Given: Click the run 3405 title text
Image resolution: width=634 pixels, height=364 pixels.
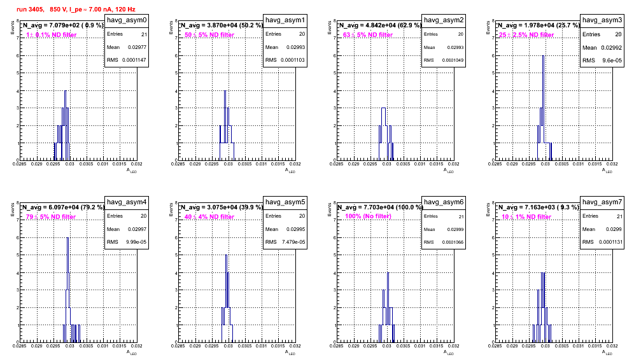Looking at the screenshot, I should pos(76,10).
